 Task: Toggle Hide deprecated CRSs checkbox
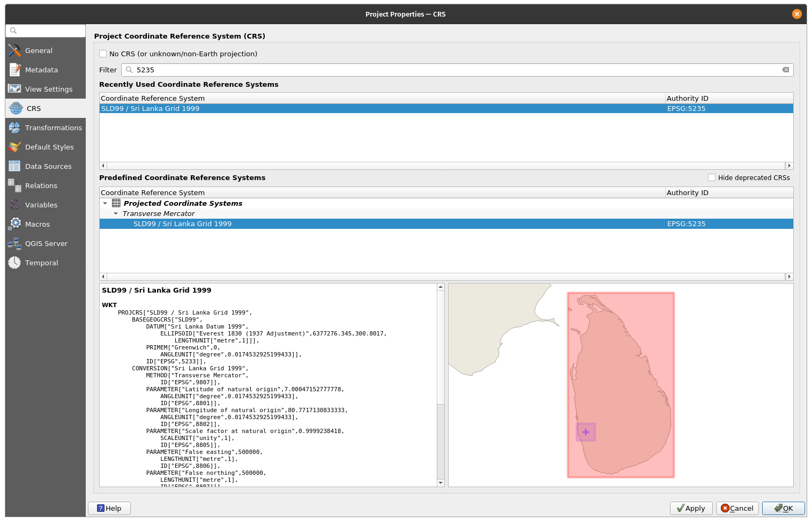(x=712, y=177)
